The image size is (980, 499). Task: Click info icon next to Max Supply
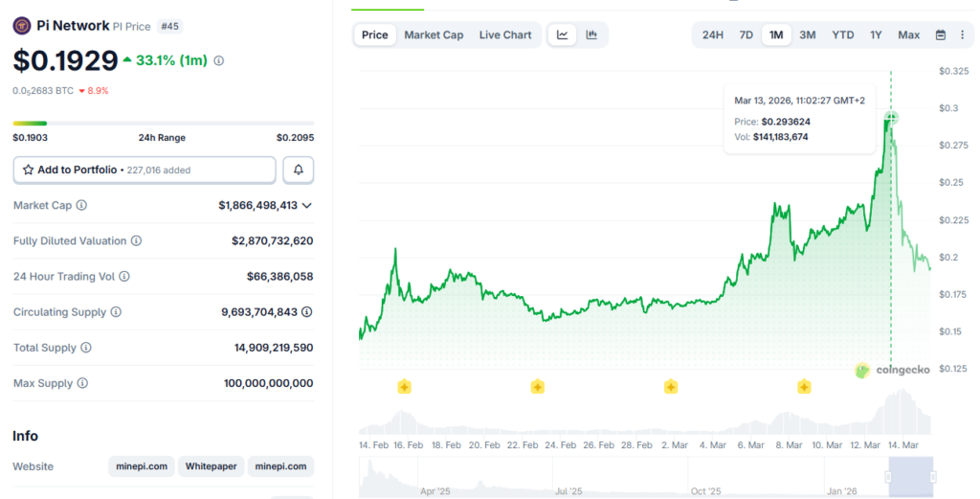click(x=82, y=383)
